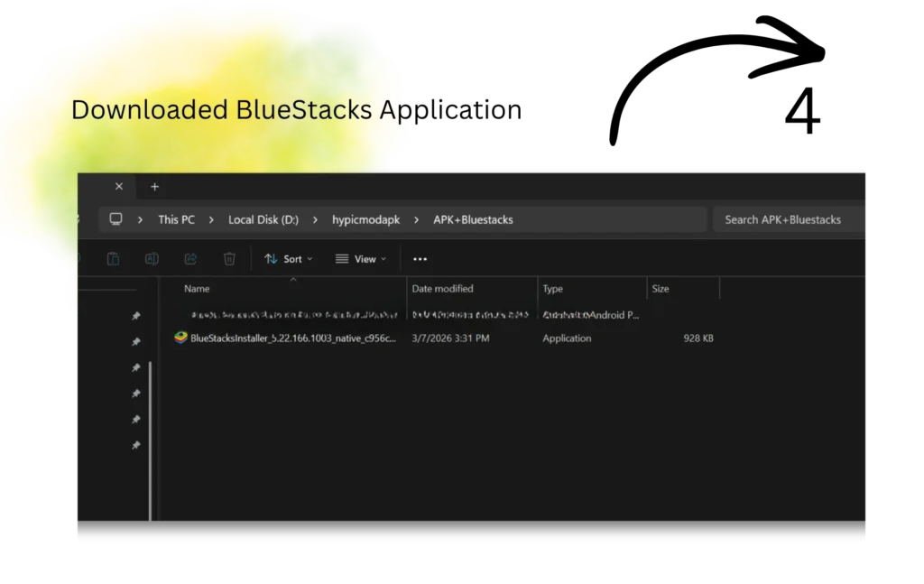This screenshot has width=924, height=584.
Task: Add a new File Explorer tab
Action: click(x=154, y=187)
